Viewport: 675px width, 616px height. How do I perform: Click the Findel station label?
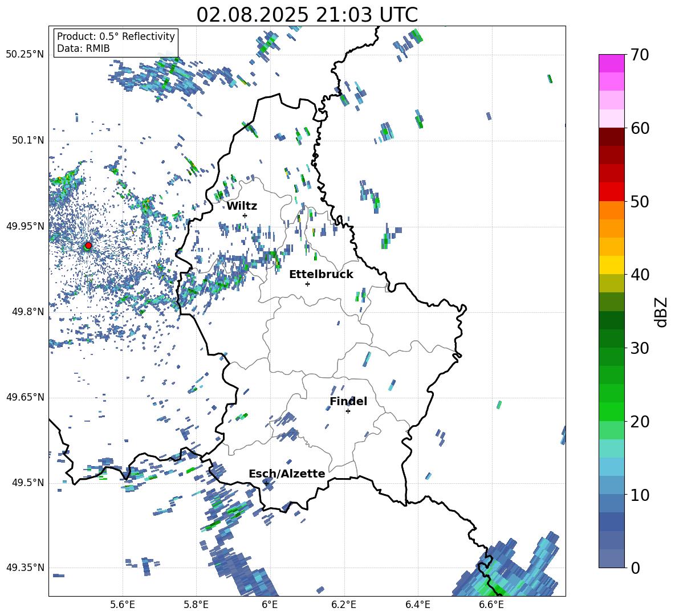coord(348,401)
